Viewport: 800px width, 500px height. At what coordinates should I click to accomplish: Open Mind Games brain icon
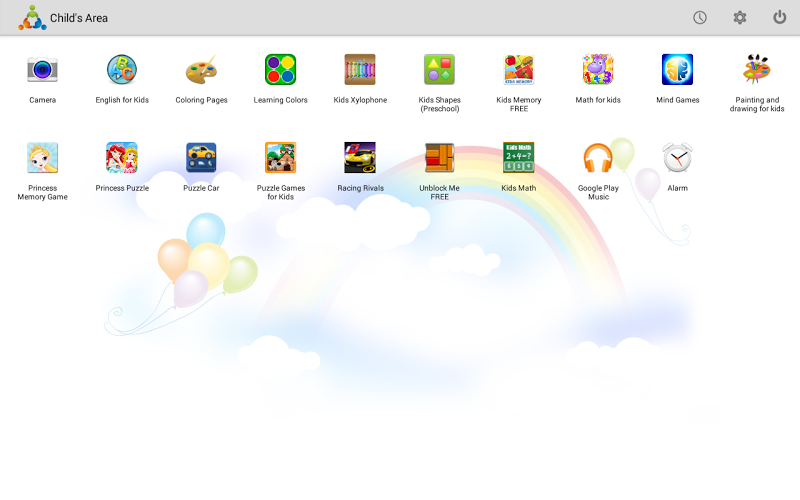(x=678, y=69)
